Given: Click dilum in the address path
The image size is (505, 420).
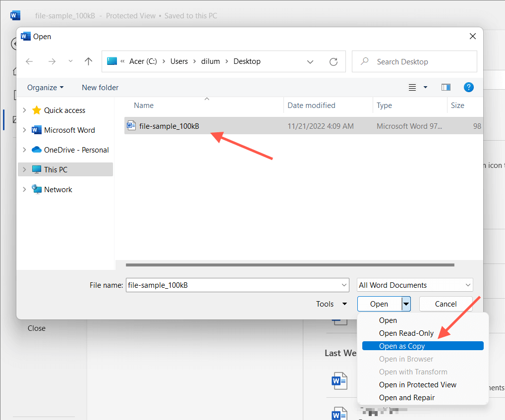Looking at the screenshot, I should tap(211, 61).
